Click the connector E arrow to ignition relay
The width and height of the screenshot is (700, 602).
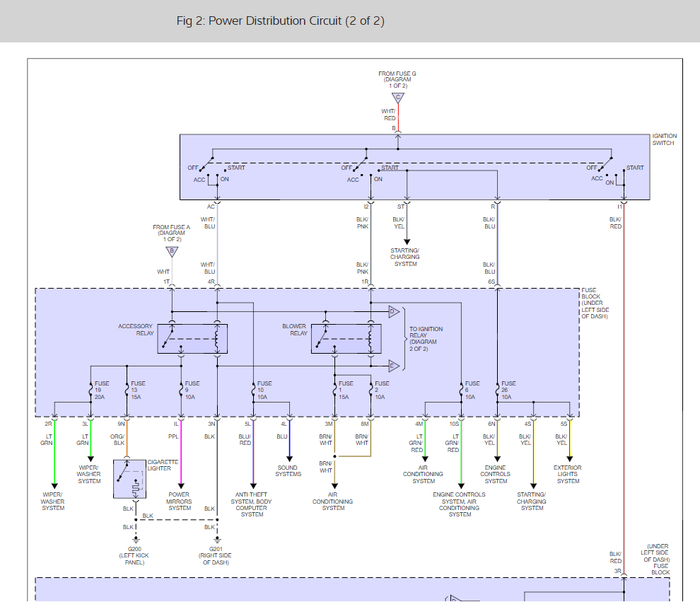[394, 365]
